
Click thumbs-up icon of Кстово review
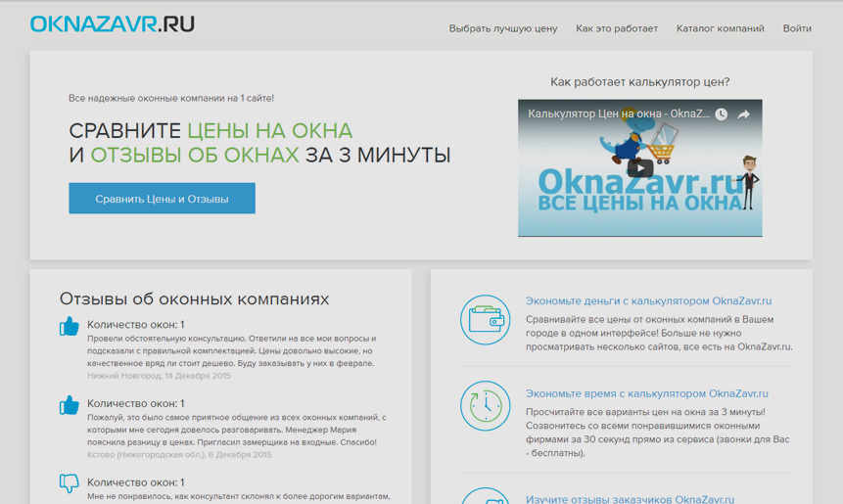(x=70, y=405)
